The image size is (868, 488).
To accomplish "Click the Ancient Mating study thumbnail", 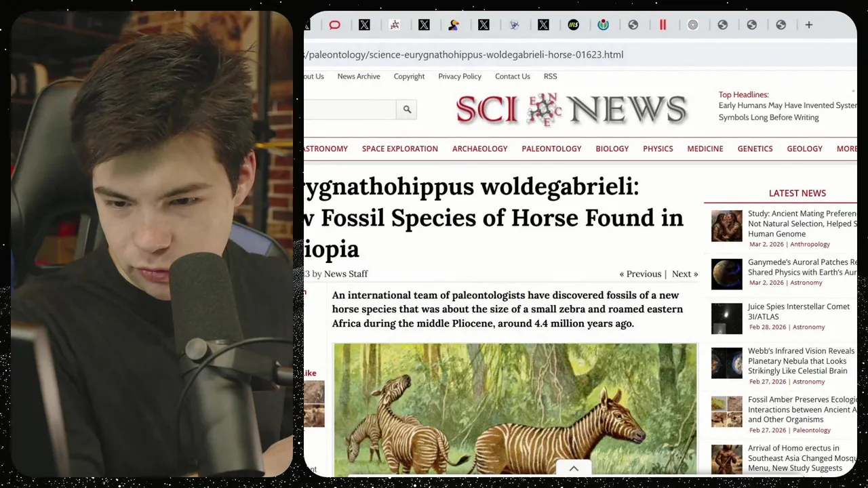I will (726, 226).
